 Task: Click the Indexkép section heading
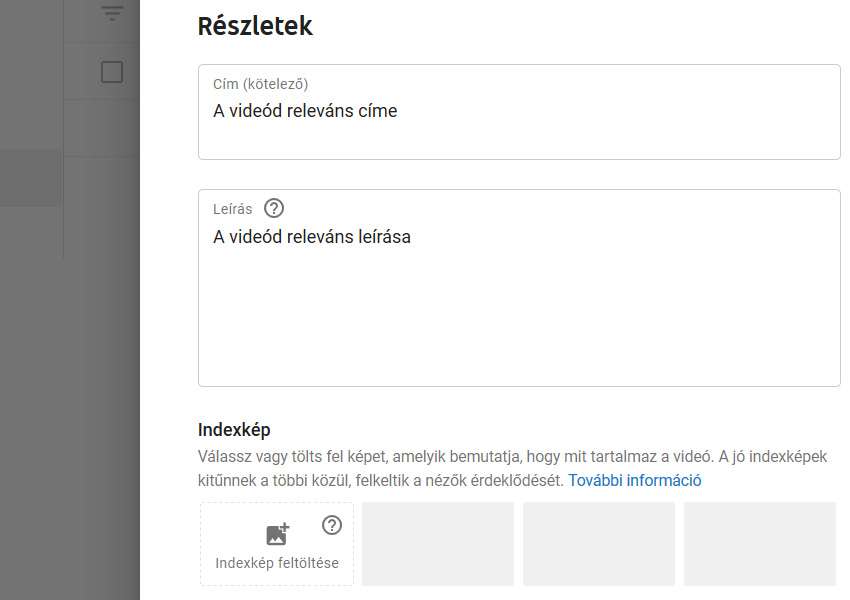tap(234, 430)
